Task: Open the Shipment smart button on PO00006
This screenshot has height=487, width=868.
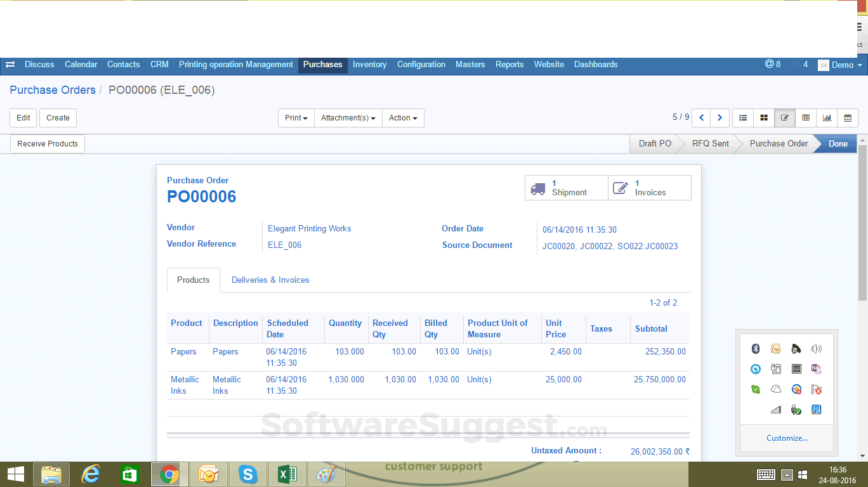Action: 565,187
